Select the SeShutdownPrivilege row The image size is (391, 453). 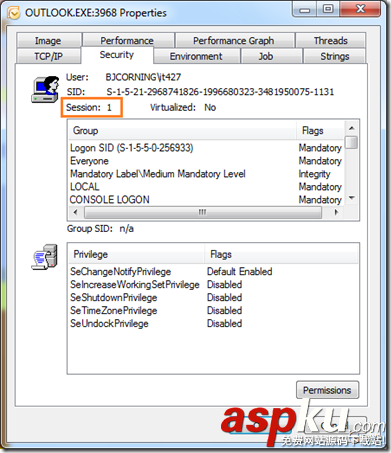coord(213,298)
